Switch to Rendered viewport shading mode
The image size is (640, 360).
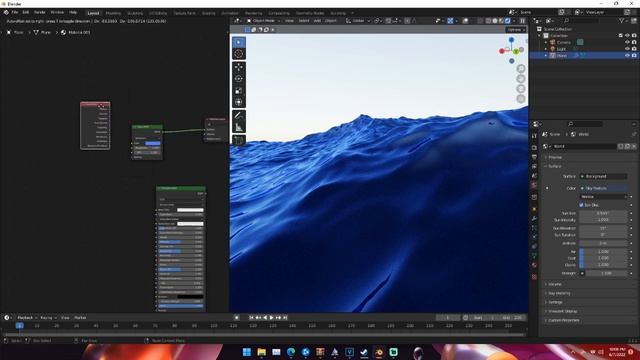(x=508, y=21)
